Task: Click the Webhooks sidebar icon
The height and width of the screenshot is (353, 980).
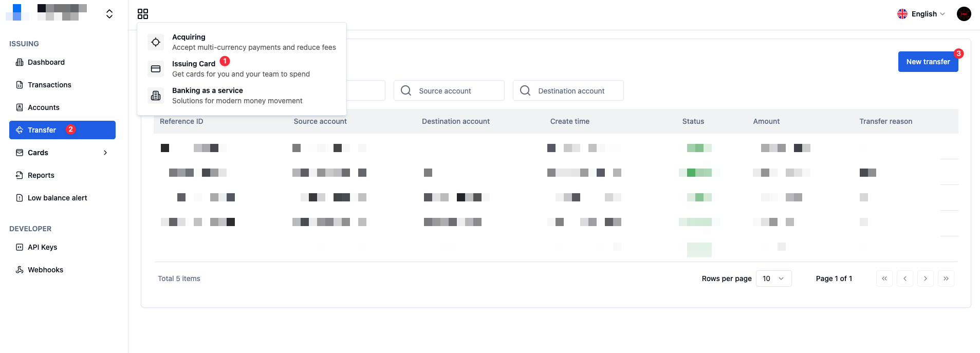Action: click(20, 270)
